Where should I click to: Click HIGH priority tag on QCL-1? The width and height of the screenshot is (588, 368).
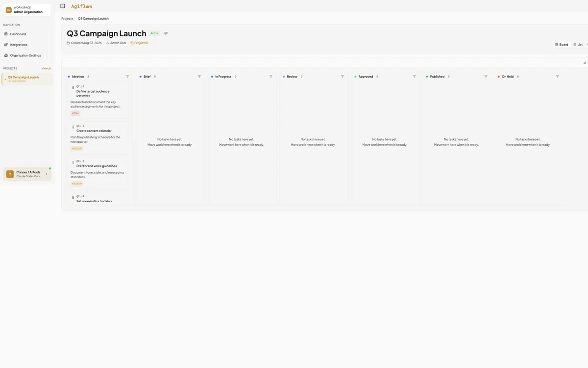pyautogui.click(x=75, y=113)
